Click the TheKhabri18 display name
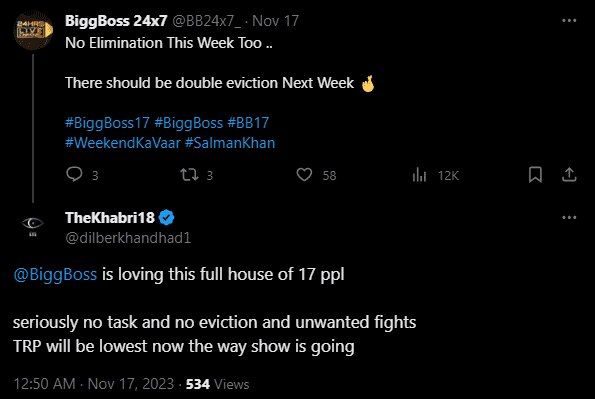This screenshot has height=399, width=595. [110, 218]
